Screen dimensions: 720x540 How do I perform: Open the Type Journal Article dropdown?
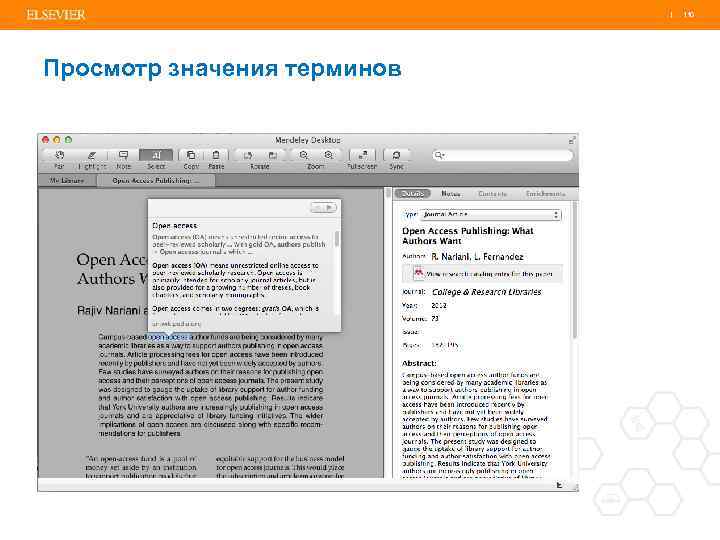(x=491, y=214)
